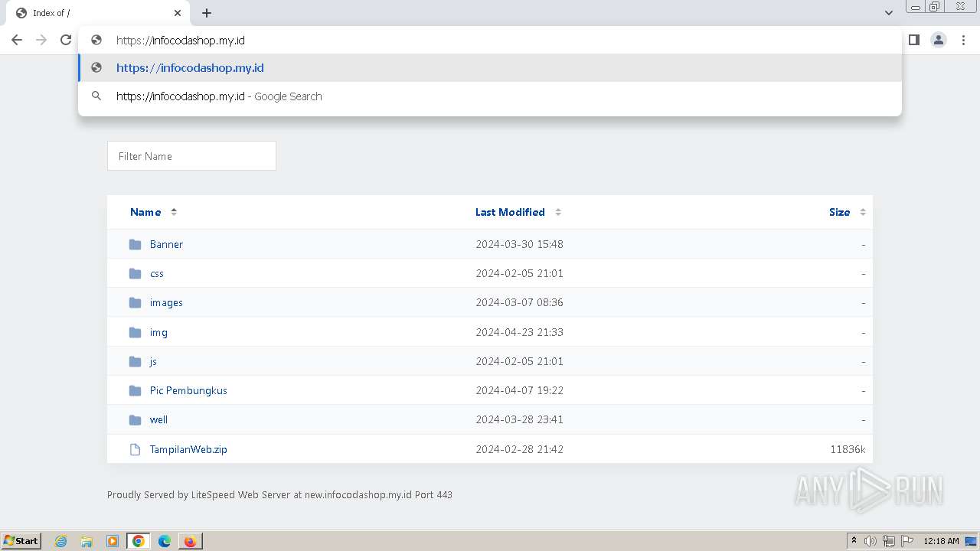Select the date 2024-03-30 15:48
Screen dimensions: 980x551
click(x=519, y=244)
